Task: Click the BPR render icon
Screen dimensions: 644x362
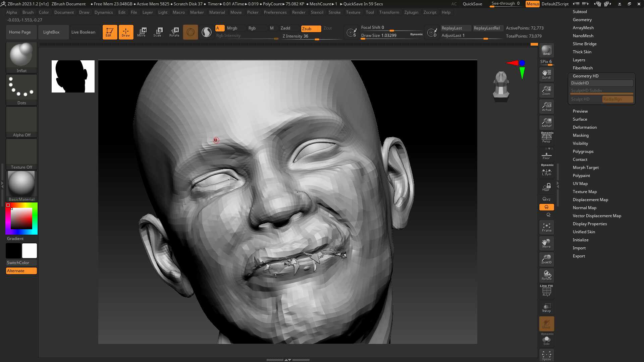Action: pos(546,50)
